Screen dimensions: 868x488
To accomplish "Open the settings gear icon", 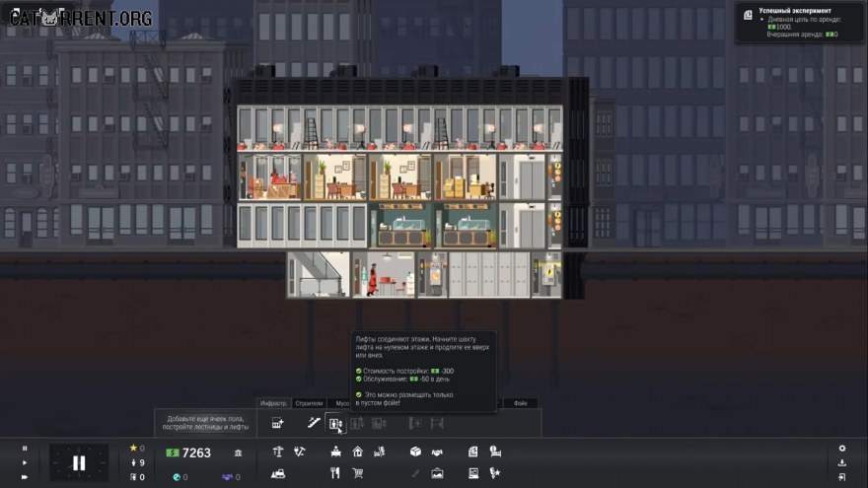I will (842, 449).
